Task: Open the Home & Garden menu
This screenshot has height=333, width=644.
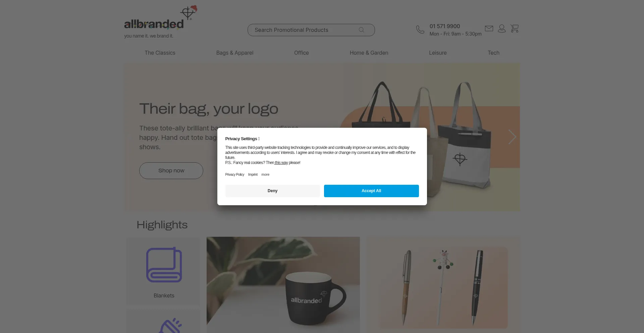Action: point(369,53)
